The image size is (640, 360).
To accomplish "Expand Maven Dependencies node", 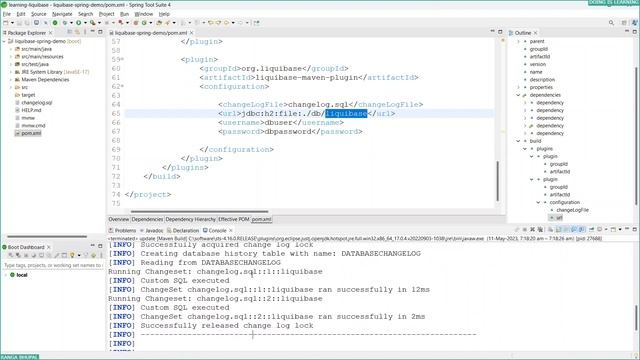I will 11,80.
